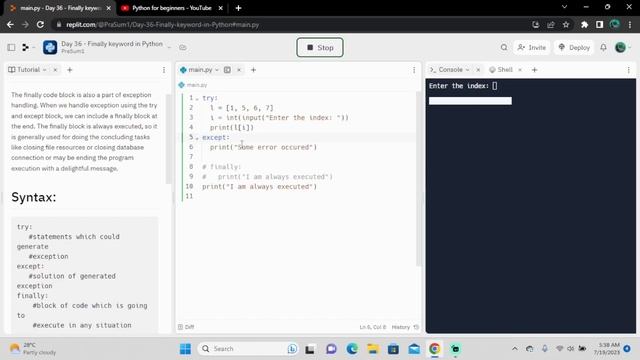Click the Tutorial pane scrollbar

point(168,139)
